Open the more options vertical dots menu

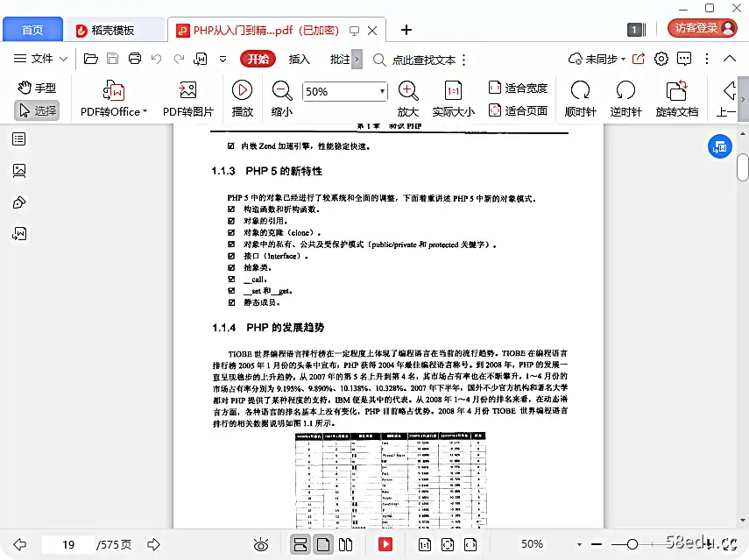click(x=707, y=59)
